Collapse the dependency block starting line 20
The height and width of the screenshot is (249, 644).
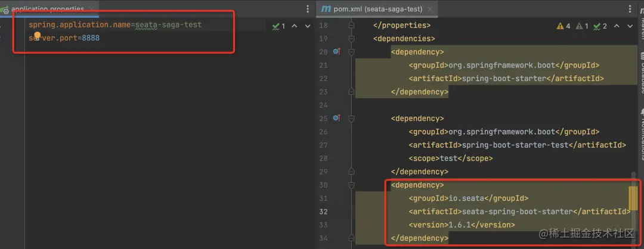click(351, 52)
